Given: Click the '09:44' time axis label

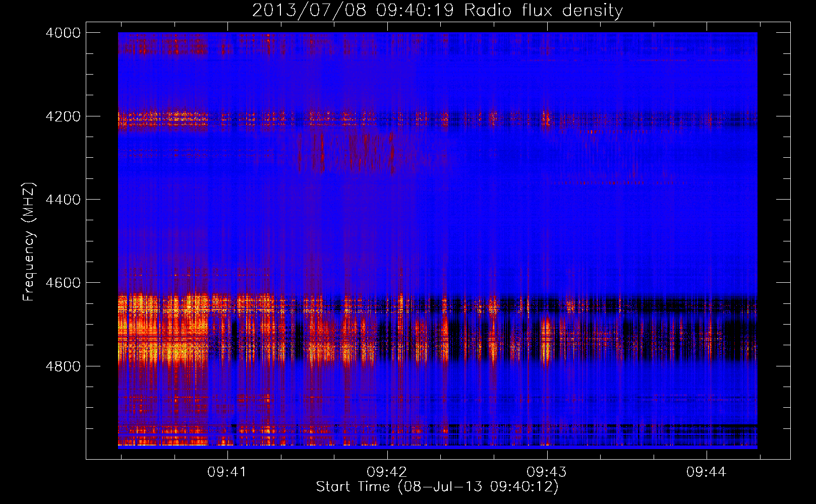Looking at the screenshot, I should (706, 472).
